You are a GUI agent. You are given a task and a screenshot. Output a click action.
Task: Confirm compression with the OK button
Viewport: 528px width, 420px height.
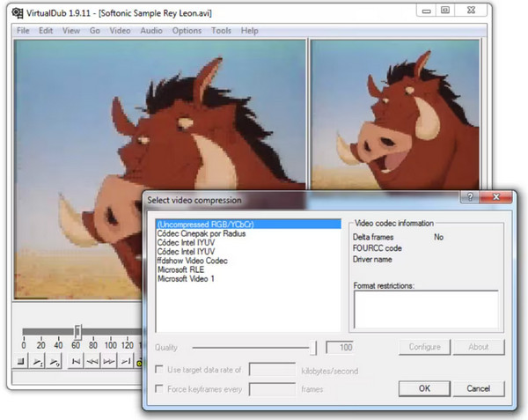tap(425, 388)
